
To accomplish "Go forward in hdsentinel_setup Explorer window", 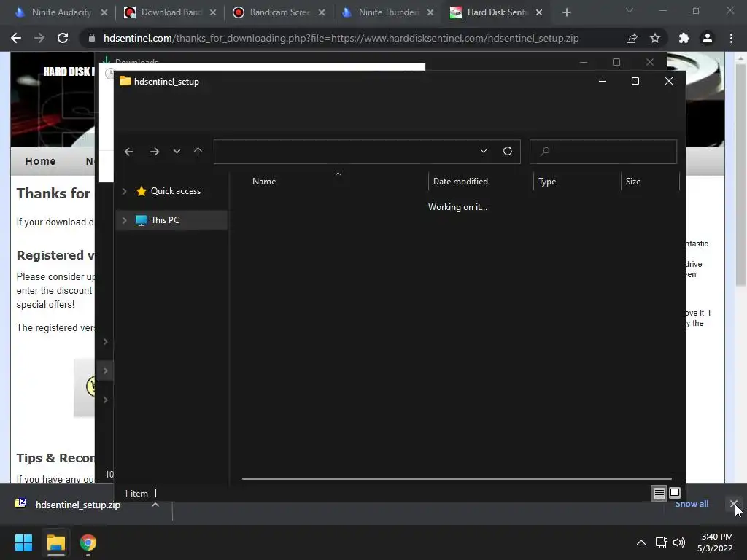I will coord(155,152).
